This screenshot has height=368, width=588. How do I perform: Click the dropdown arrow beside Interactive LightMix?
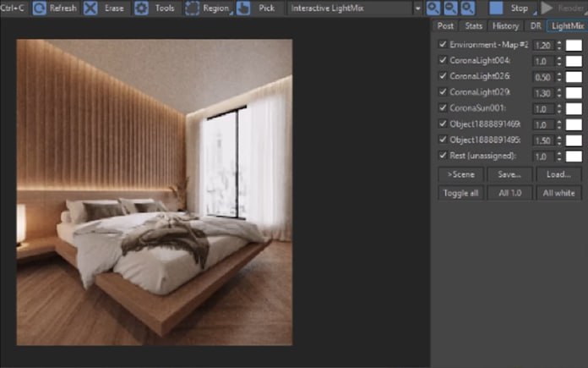point(417,8)
